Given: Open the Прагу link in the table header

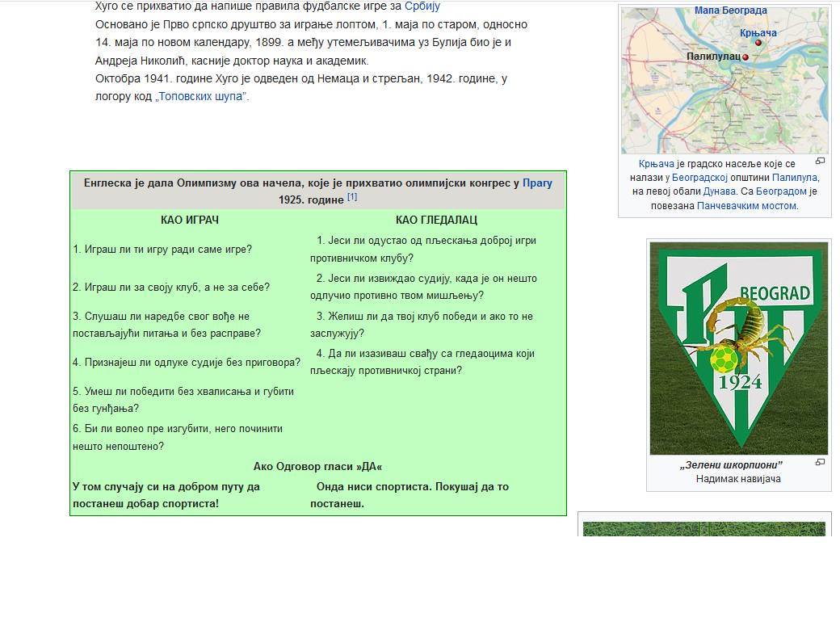Looking at the screenshot, I should (x=537, y=183).
